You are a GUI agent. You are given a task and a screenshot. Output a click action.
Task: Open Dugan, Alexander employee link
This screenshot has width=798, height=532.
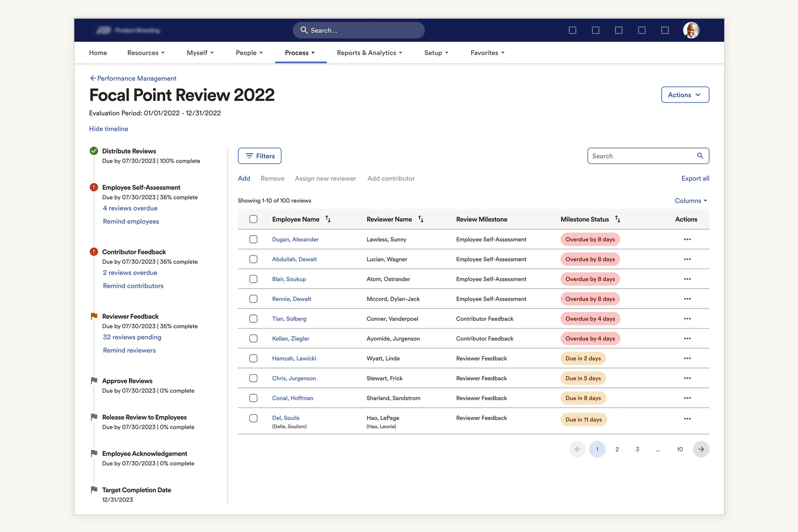click(295, 239)
